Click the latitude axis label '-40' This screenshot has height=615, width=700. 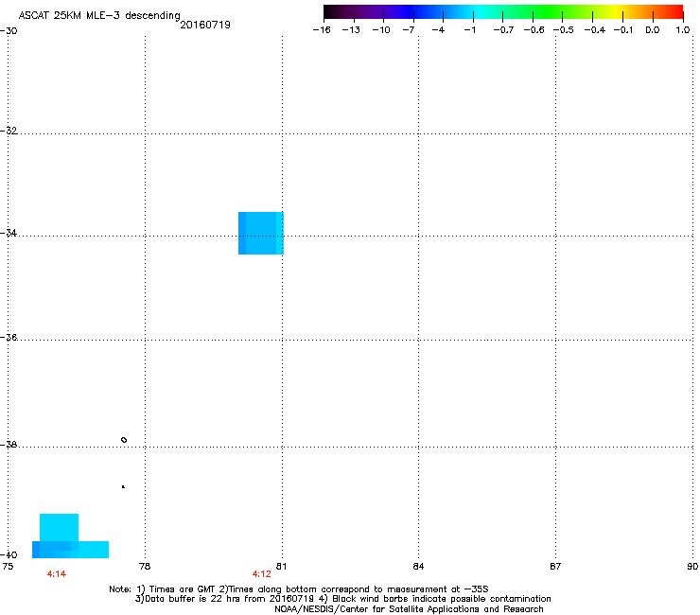9,554
